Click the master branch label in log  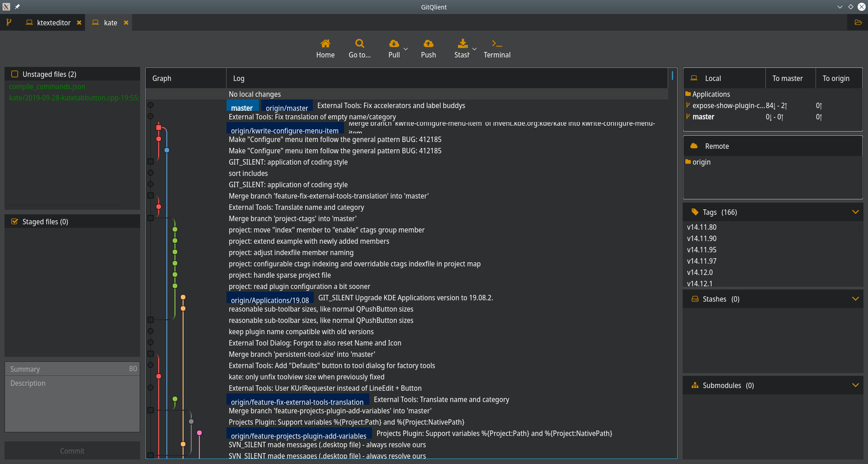coord(242,106)
